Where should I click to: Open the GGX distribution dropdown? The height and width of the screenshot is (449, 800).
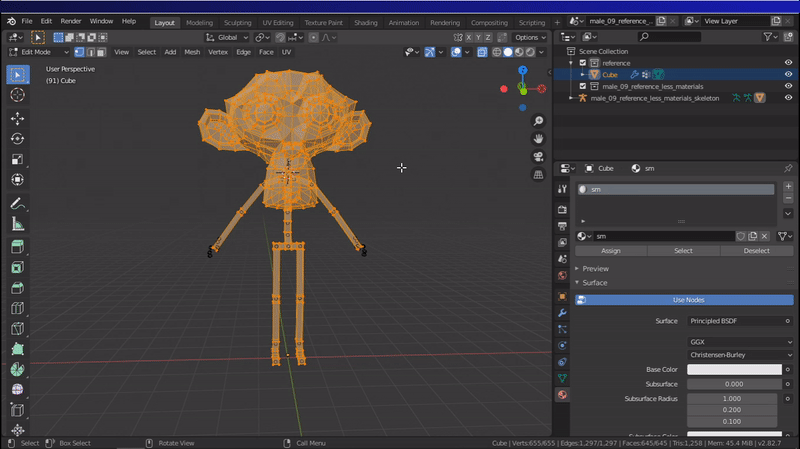[734, 341]
